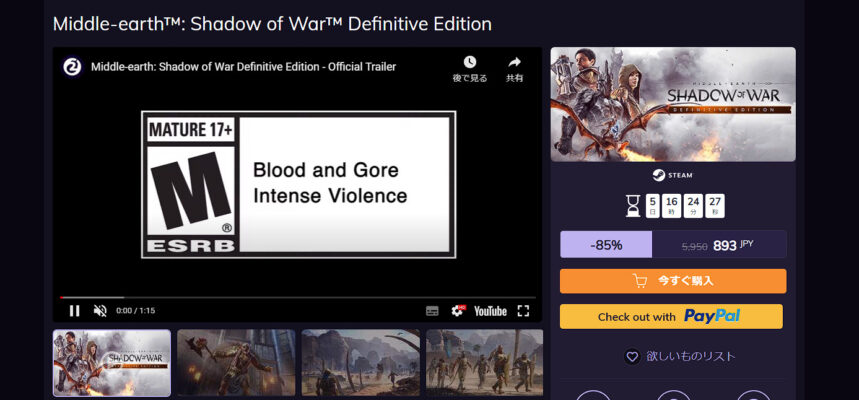
Task: Check out with PayPal button
Action: (x=671, y=316)
